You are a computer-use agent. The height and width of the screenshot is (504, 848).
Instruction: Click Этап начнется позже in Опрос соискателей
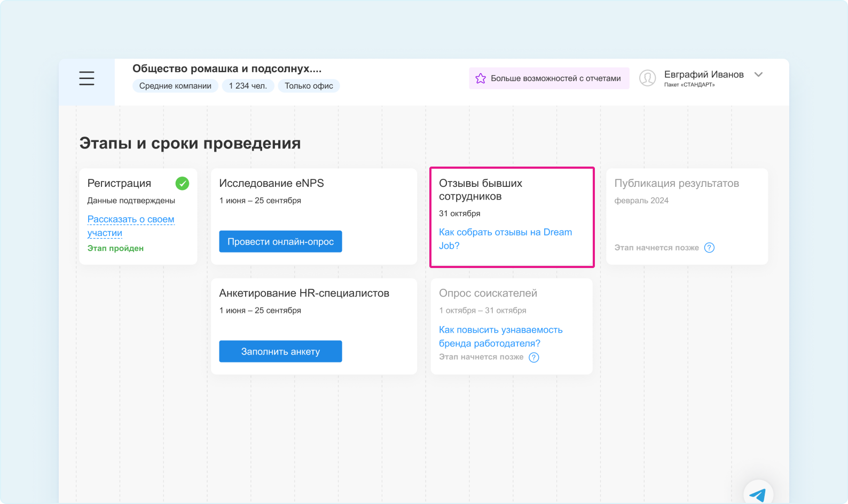coord(481,357)
